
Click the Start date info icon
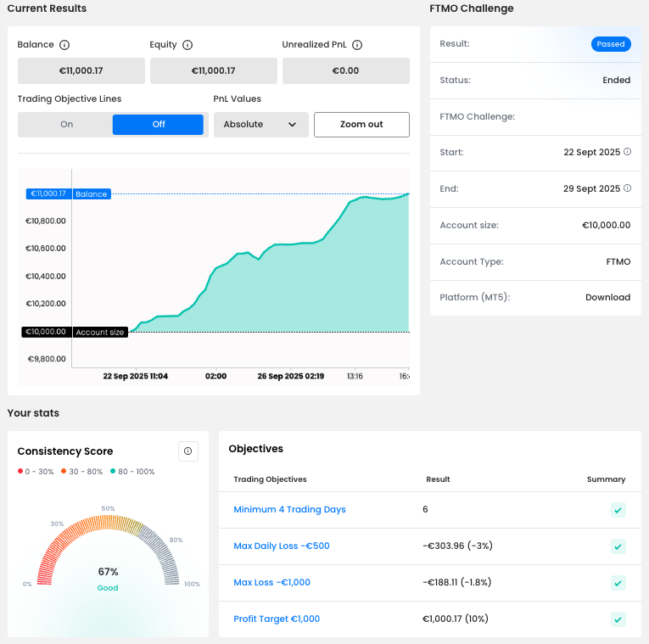click(628, 152)
